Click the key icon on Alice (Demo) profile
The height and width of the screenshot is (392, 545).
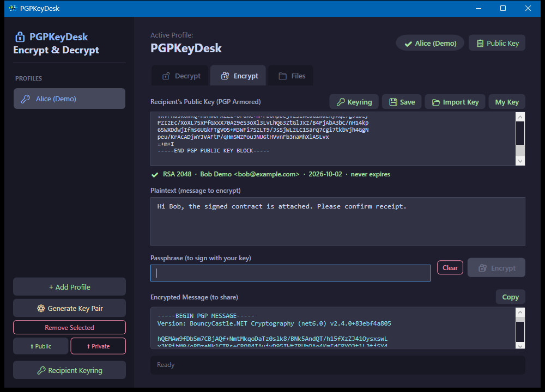[x=26, y=99]
